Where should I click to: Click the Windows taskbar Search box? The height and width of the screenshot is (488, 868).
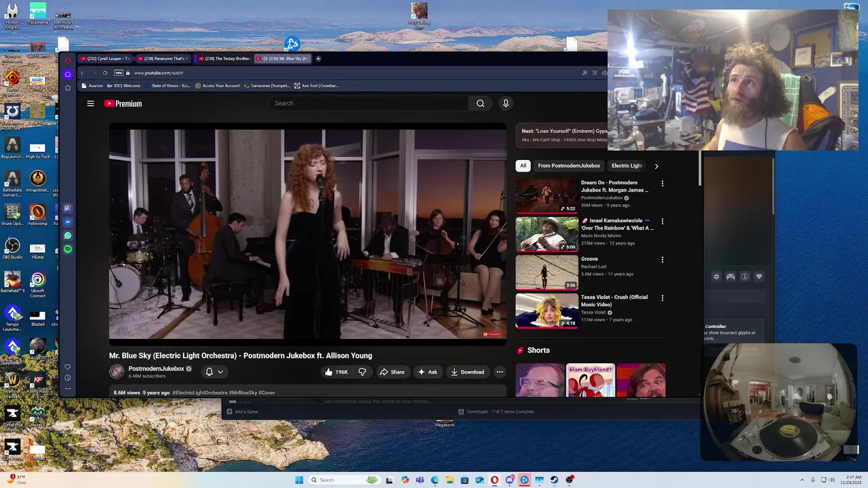pos(344,480)
